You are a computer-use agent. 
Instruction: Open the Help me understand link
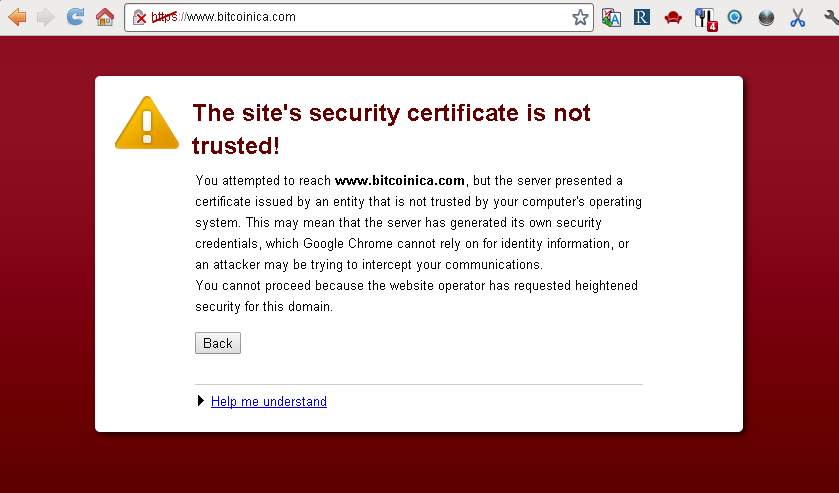[269, 401]
